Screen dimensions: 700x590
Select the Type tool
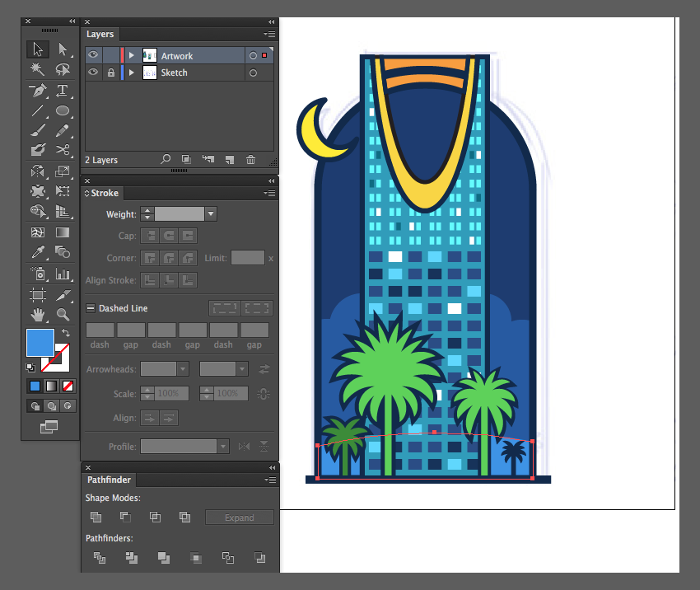pos(62,91)
